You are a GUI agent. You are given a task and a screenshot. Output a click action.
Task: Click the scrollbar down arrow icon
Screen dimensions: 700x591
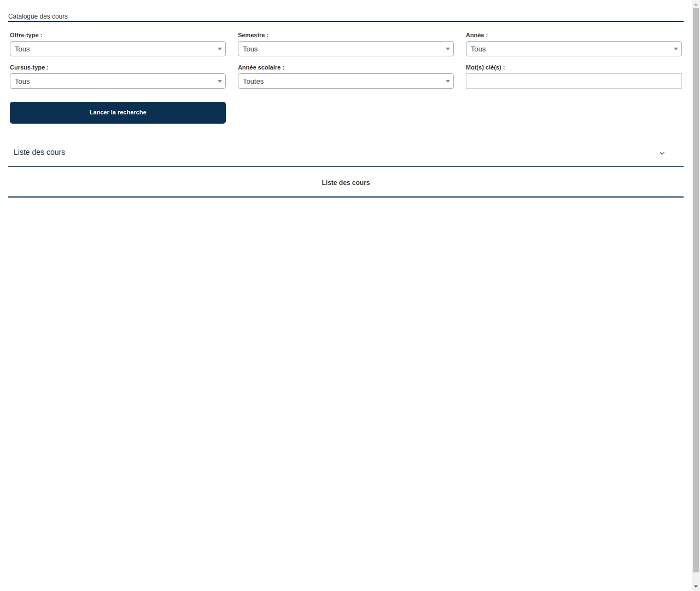coord(695,587)
